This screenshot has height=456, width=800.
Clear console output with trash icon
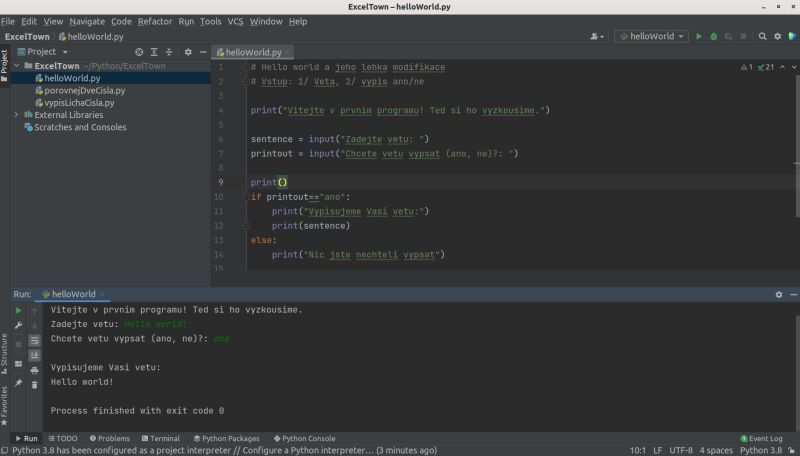34,385
